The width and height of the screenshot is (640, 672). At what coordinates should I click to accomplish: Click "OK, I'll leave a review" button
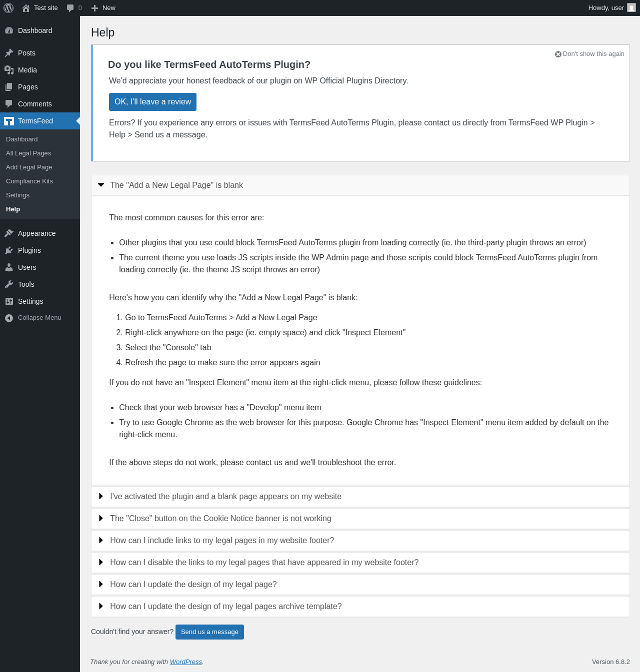tap(152, 102)
